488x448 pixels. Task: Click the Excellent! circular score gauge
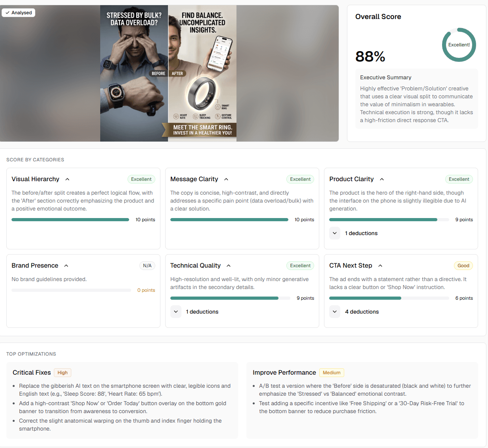tap(459, 45)
